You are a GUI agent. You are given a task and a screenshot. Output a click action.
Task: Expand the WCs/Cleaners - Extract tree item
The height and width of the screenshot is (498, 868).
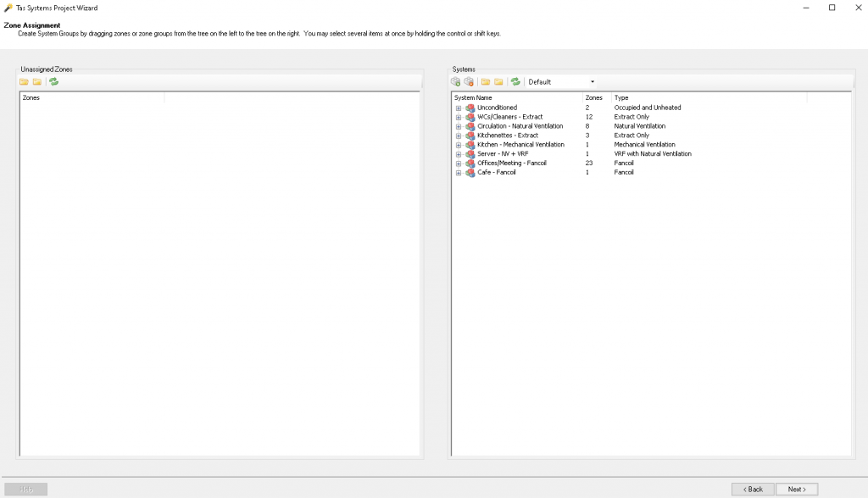coord(459,117)
